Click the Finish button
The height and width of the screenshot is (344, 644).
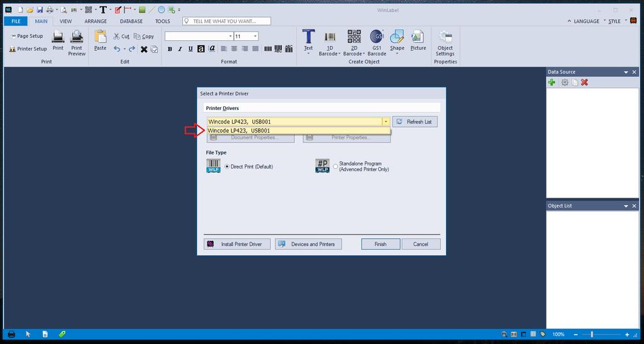pos(380,244)
